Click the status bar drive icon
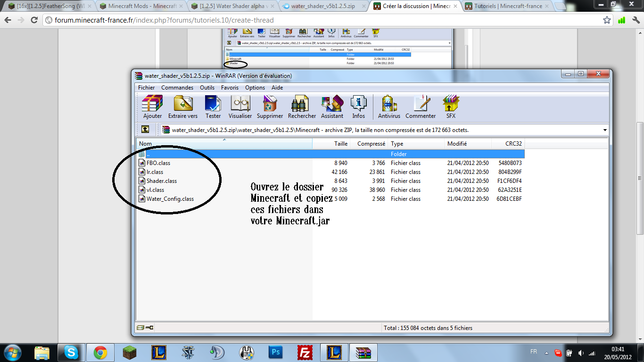The width and height of the screenshot is (644, 362). pyautogui.click(x=140, y=328)
